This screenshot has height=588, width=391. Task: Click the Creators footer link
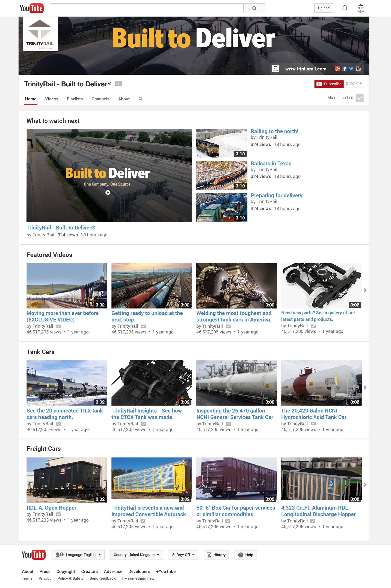tap(90, 571)
